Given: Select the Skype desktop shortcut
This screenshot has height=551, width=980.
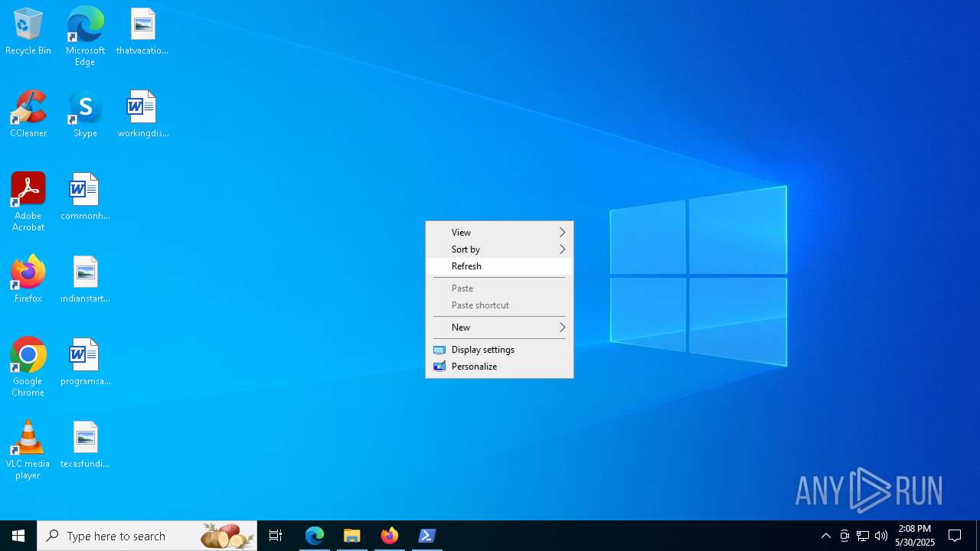Looking at the screenshot, I should pos(85,115).
